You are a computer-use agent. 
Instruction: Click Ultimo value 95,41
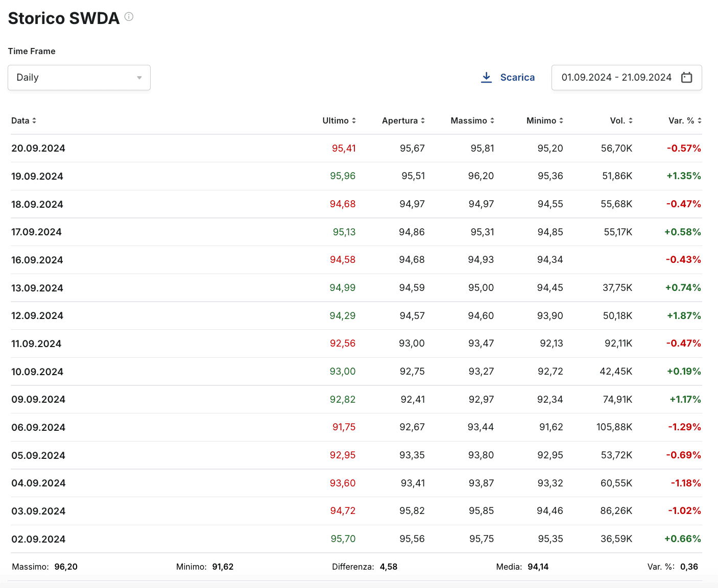pos(344,149)
